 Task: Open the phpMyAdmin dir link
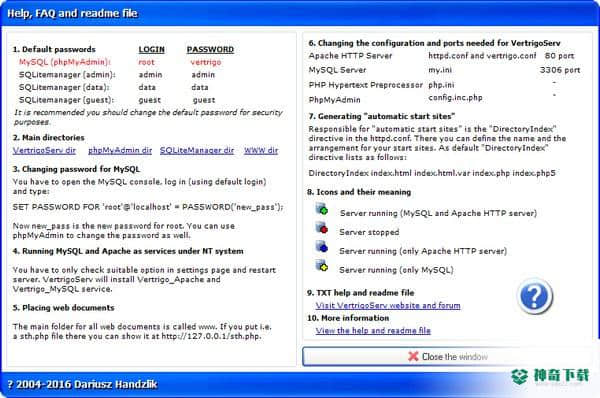pos(120,150)
